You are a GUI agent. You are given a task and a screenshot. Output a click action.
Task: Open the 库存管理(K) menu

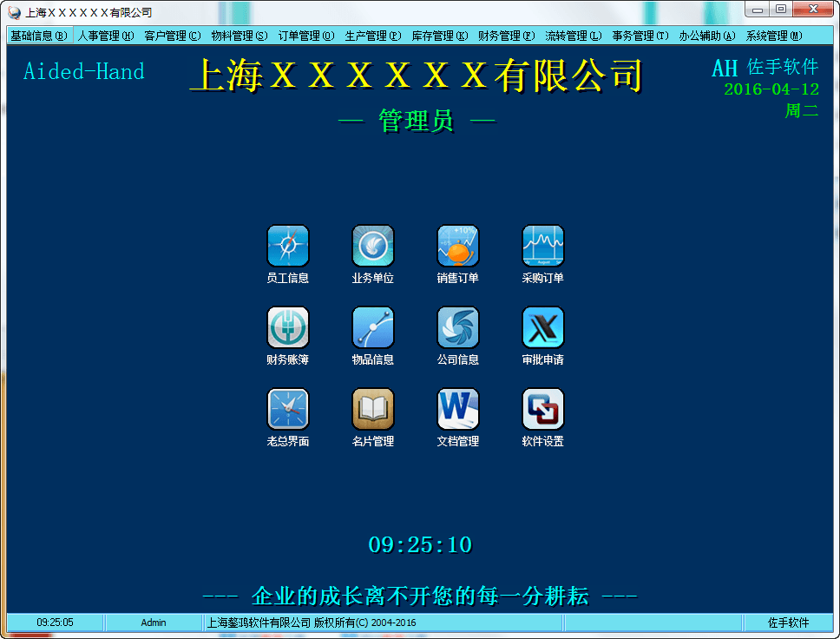pos(440,36)
